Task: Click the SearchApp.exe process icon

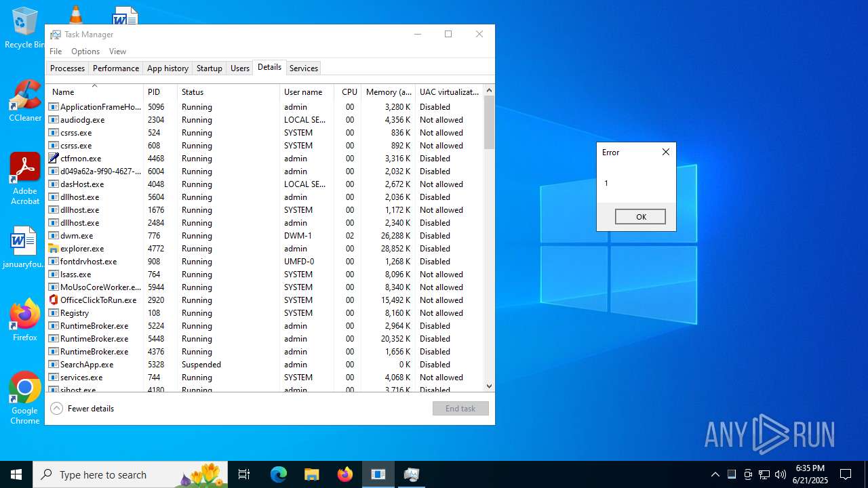Action: pyautogui.click(x=54, y=365)
